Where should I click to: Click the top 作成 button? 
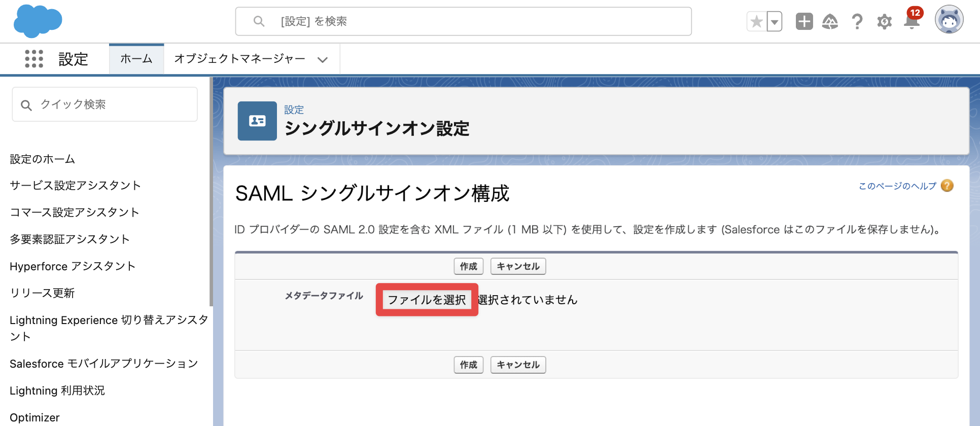pos(468,266)
